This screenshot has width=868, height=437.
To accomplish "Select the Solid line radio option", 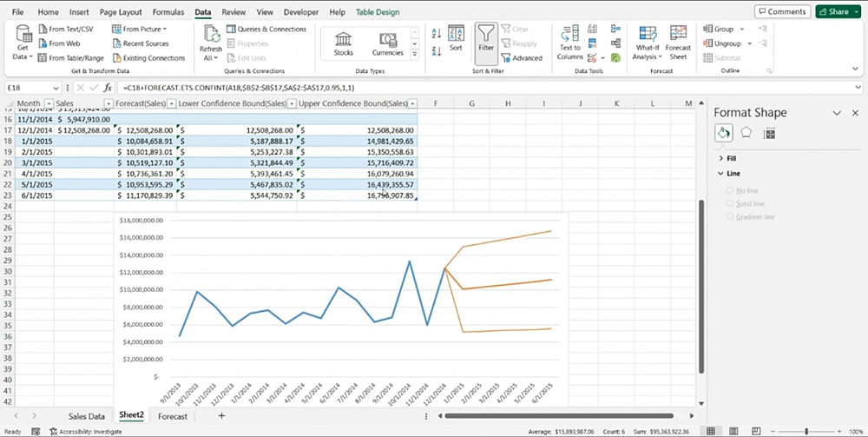I will point(730,203).
